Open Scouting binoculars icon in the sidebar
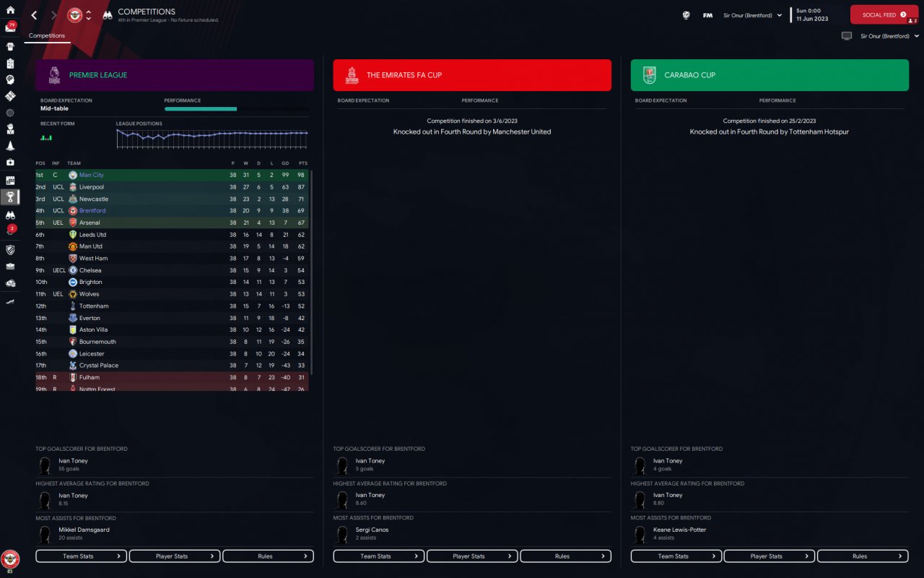924x578 pixels. [10, 215]
